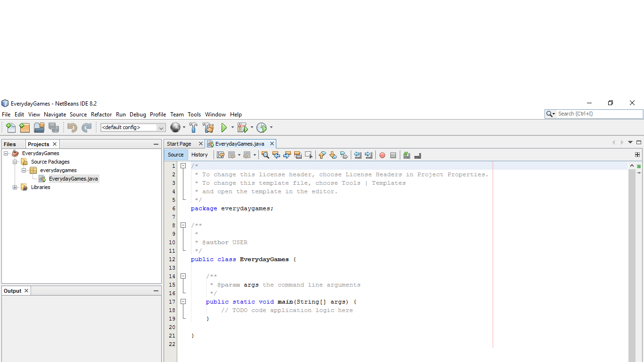Toggle highlight search in the editor
The image size is (644, 362).
pos(297,155)
